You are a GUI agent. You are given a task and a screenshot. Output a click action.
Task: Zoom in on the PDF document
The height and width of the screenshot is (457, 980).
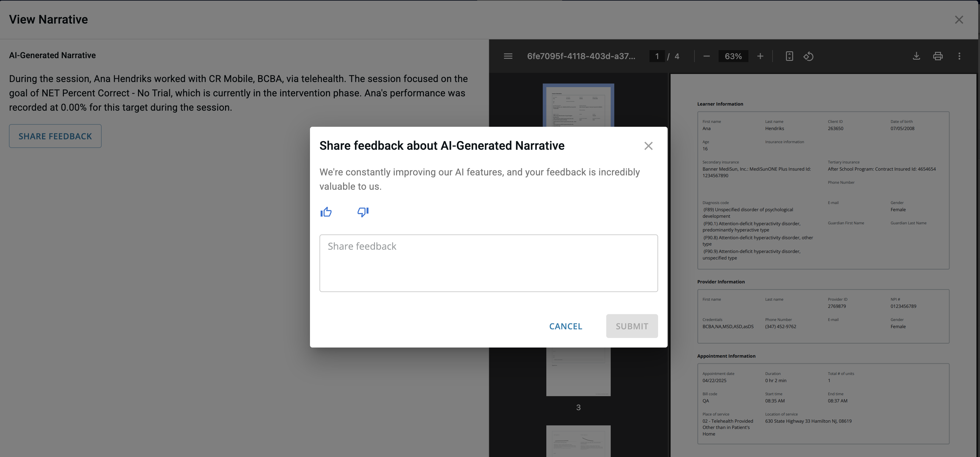pos(760,56)
